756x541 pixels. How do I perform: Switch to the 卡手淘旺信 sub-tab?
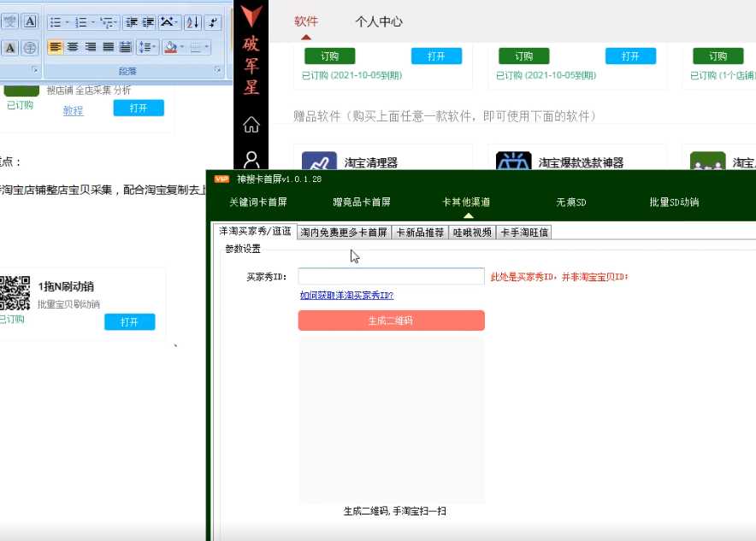524,232
